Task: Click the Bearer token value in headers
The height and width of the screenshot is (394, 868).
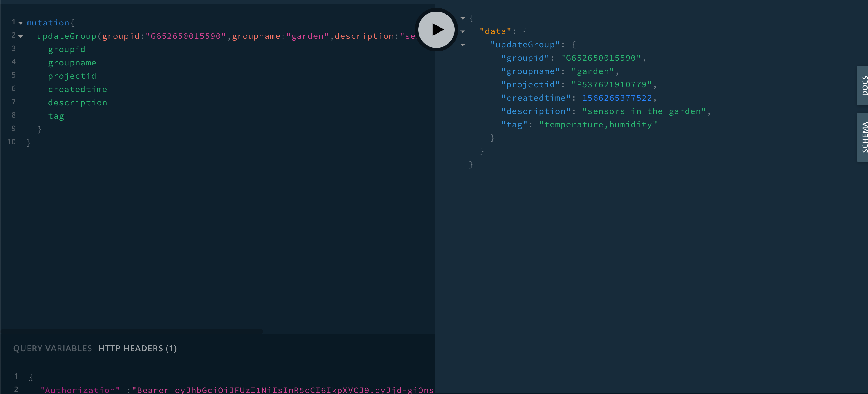Action: [283, 390]
